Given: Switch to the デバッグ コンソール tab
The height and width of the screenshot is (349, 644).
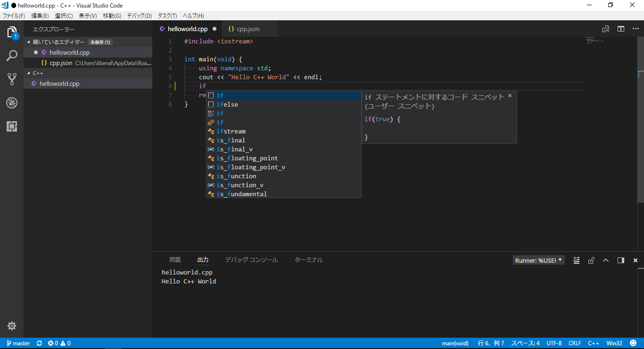Looking at the screenshot, I should click(251, 260).
